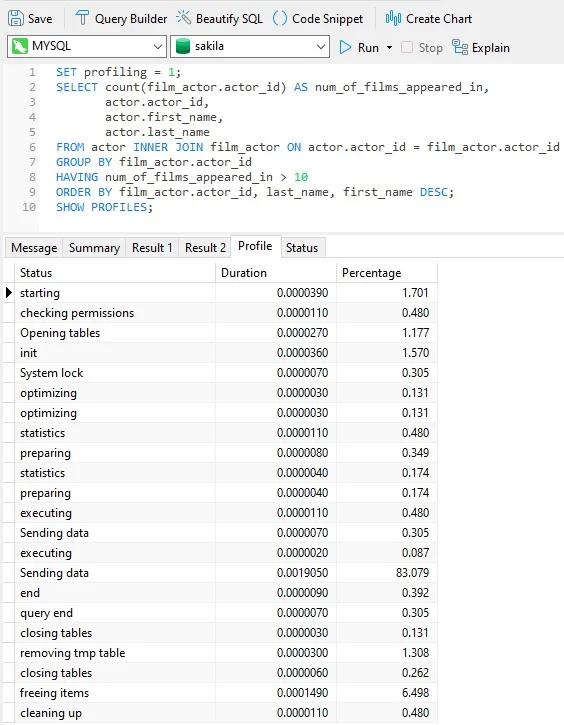
Task: Click the 1.570 percentage cell
Action: 386,353
